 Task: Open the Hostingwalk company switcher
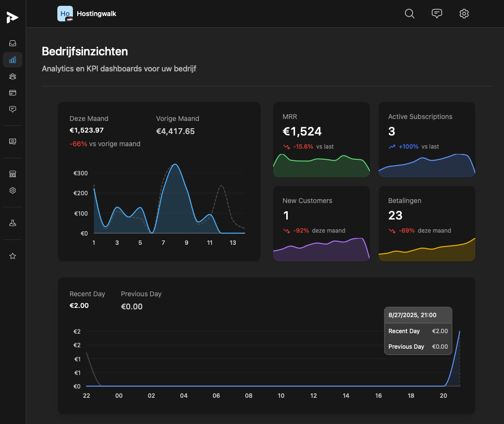tap(87, 14)
